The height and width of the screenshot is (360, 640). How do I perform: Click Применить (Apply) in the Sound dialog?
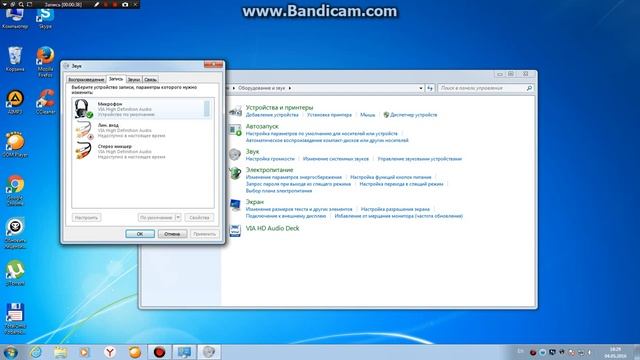[204, 234]
